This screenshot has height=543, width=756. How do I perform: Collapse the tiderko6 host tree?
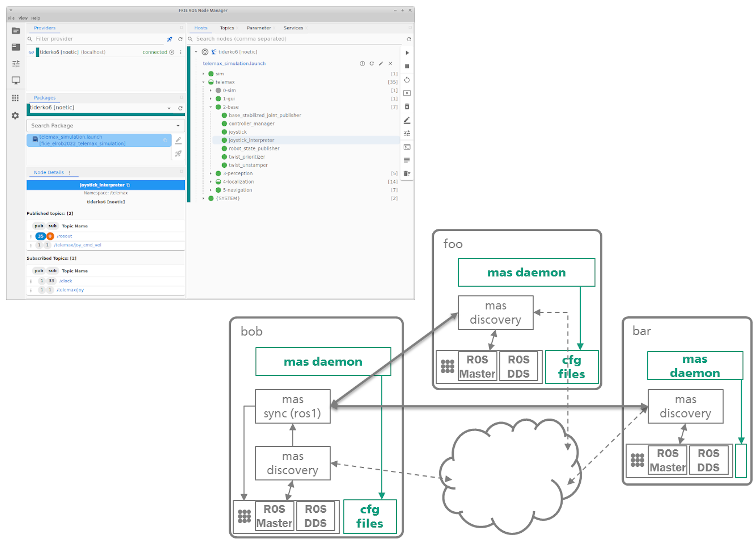pos(196,52)
